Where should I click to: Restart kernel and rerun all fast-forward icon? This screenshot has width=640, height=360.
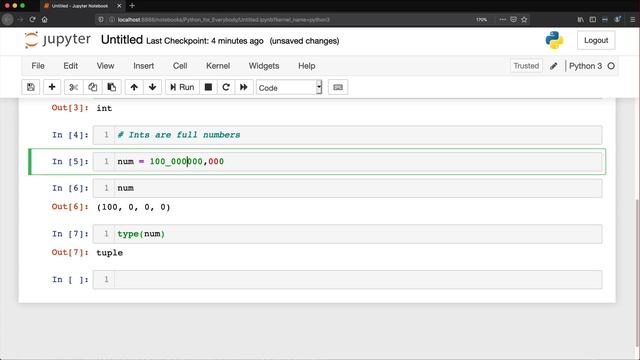(x=244, y=87)
